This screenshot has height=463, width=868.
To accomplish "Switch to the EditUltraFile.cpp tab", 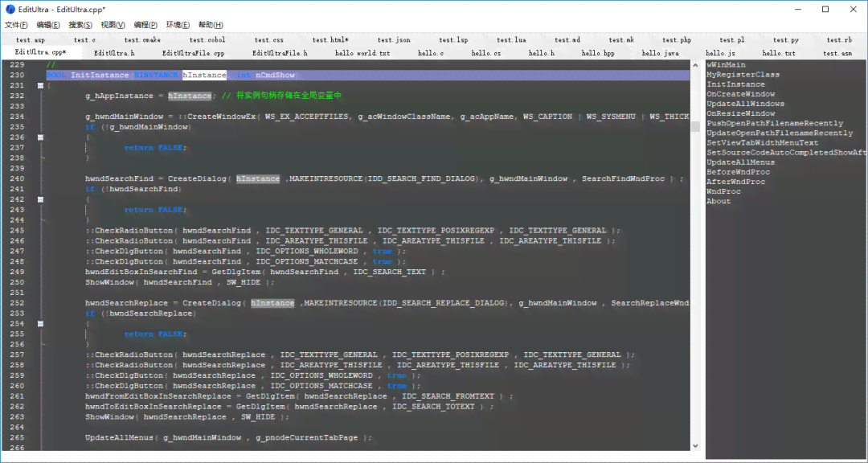I will [193, 53].
